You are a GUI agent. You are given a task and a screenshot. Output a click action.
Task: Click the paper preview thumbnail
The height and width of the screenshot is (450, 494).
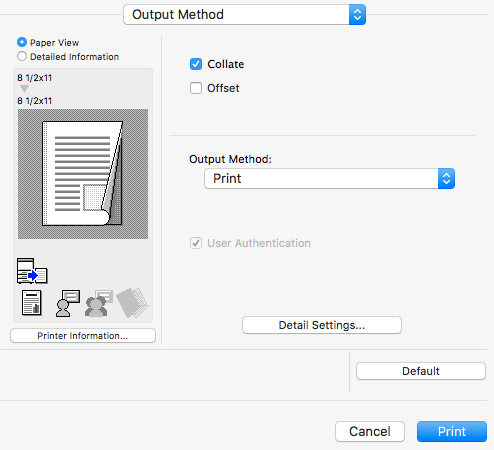coord(83,174)
